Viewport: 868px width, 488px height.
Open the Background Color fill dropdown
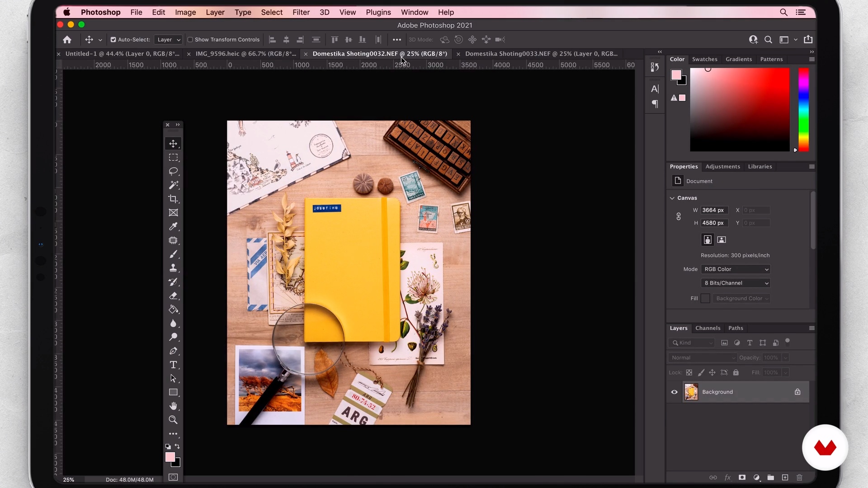[x=741, y=299]
